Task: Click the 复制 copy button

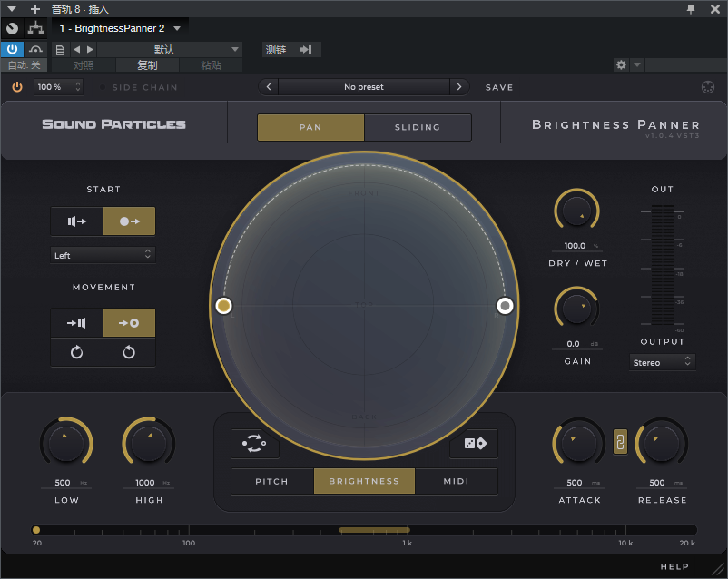Action: point(147,65)
